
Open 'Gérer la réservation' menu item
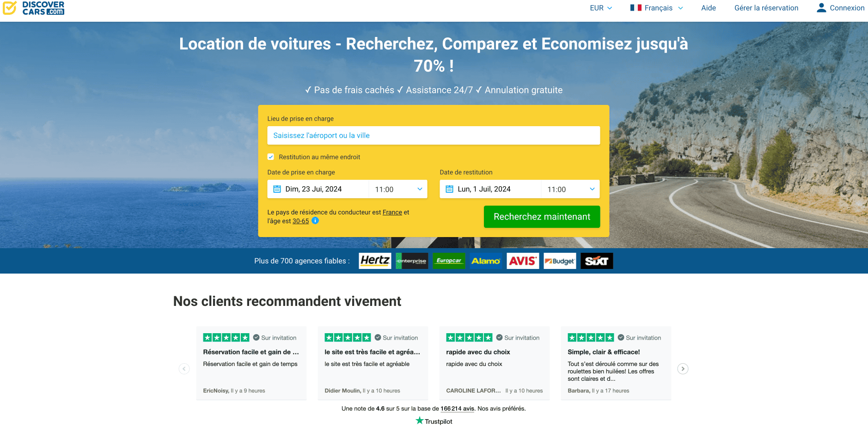pyautogui.click(x=766, y=8)
